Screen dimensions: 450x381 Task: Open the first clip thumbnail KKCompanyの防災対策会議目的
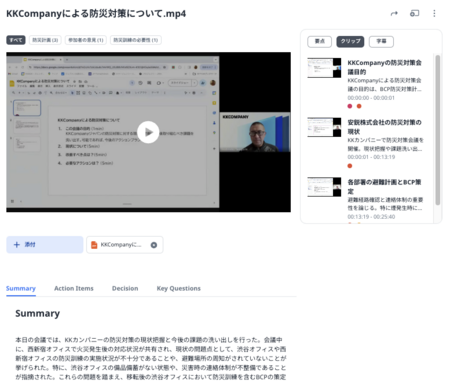click(x=324, y=68)
